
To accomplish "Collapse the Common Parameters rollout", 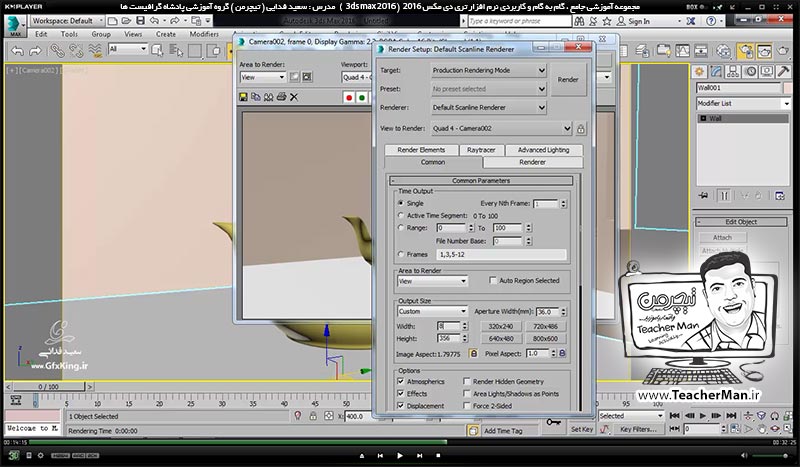I will 481,181.
